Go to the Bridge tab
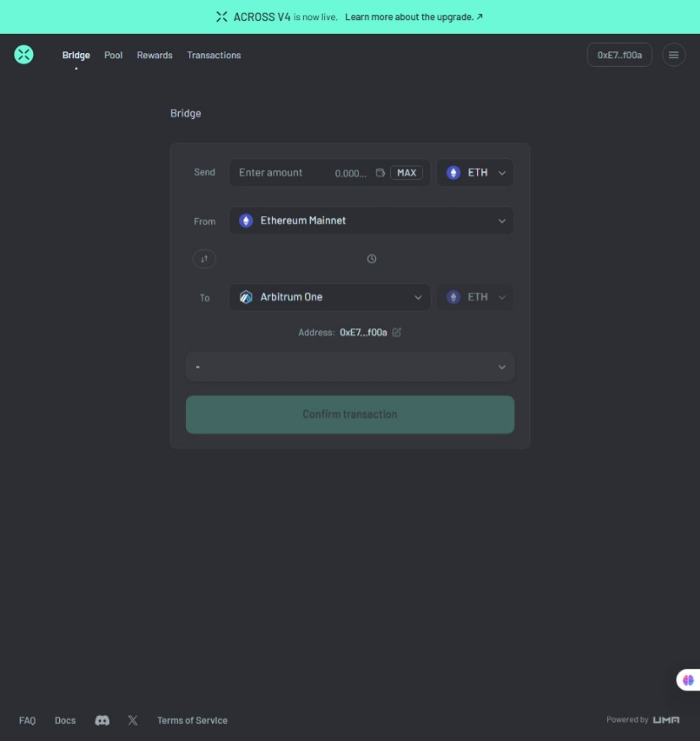Image resolution: width=700 pixels, height=741 pixels. pyautogui.click(x=76, y=56)
